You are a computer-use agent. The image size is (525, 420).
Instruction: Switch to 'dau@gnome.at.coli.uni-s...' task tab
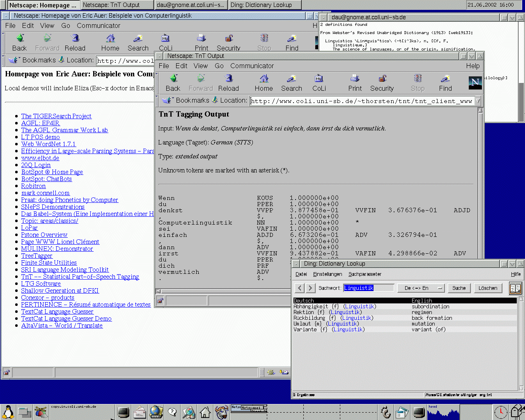pos(191,5)
